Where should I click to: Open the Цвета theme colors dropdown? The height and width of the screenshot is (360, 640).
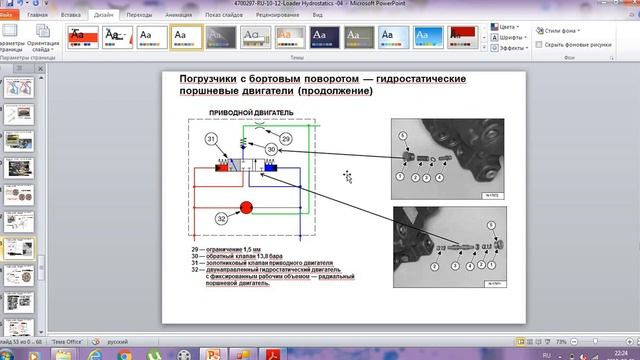[505, 27]
